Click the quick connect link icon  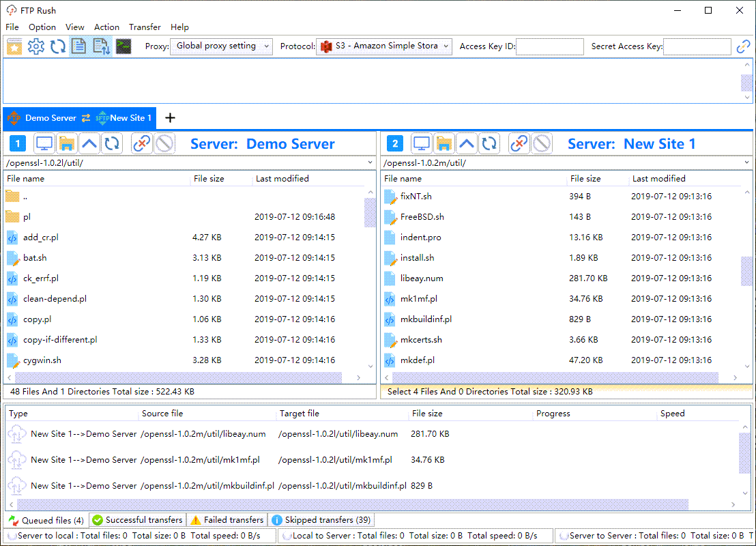(743, 46)
